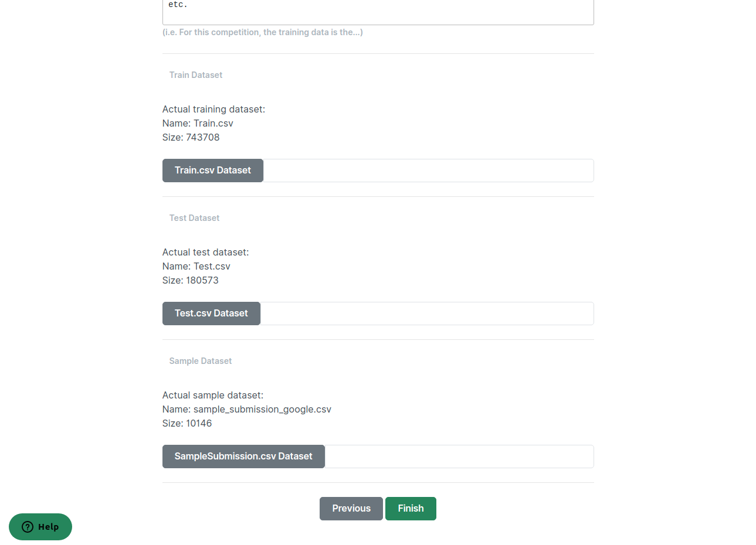Screen dimensions: 756x545
Task: Click the empty Train.csv file field
Action: (x=428, y=171)
